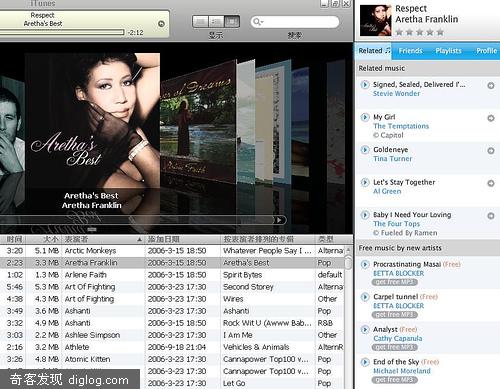Play Signed, Sealed, Delivered by Stevie Wonder
This screenshot has width=500, height=389.
[x=365, y=84]
